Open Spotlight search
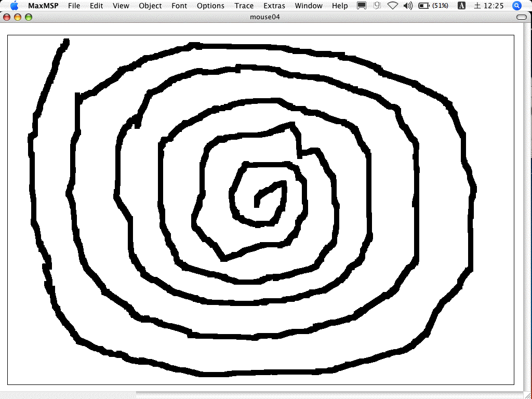 516,6
